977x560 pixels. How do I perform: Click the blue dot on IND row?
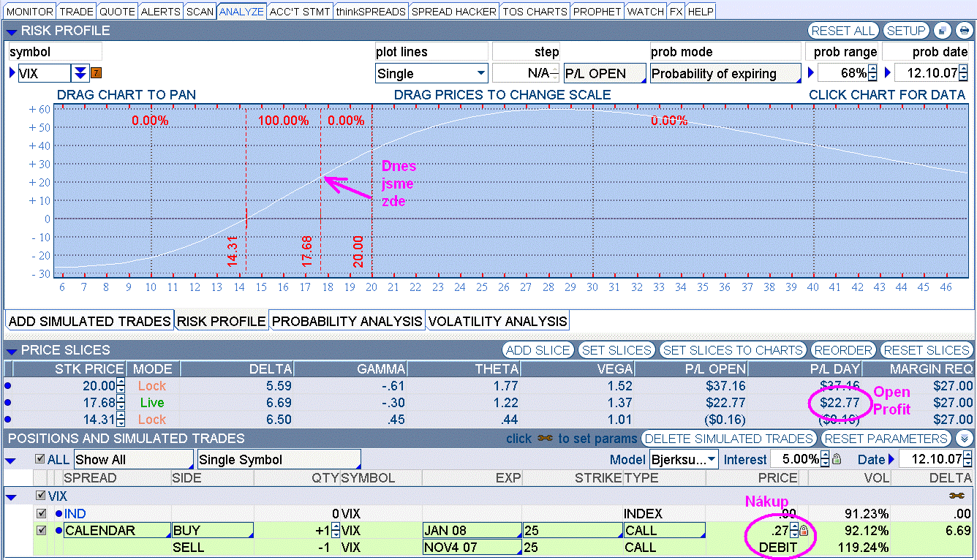59,514
